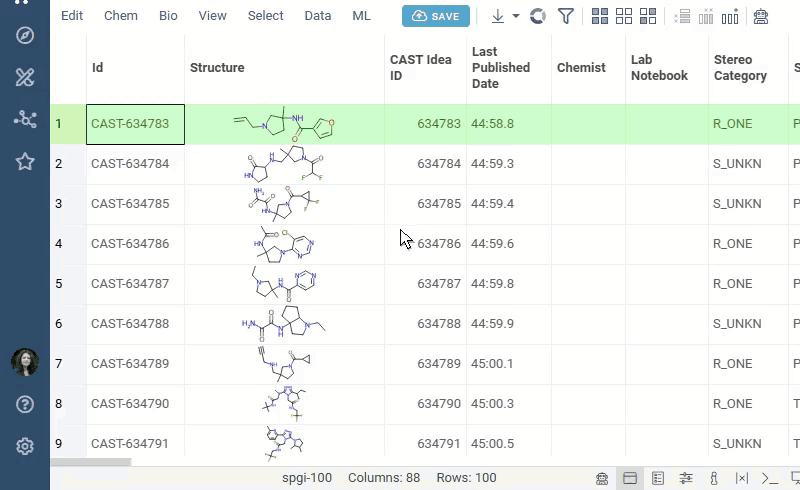Open the Data menu
The image size is (800, 490).
(x=318, y=16)
